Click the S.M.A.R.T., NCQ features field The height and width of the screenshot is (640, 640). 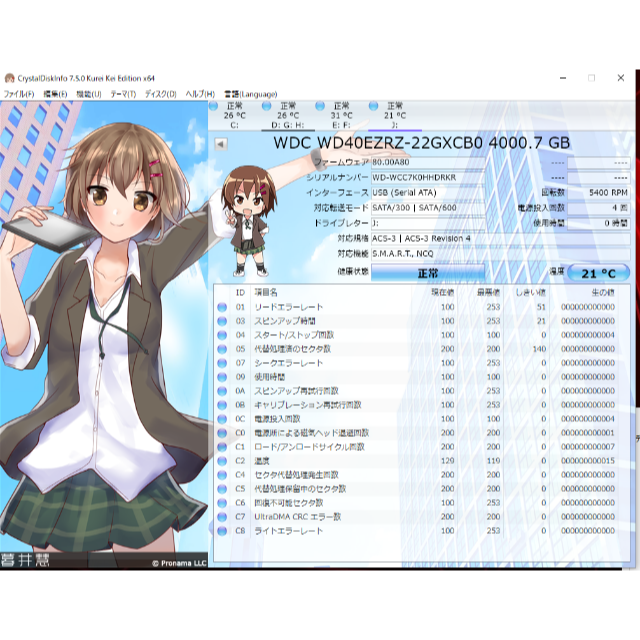pyautogui.click(x=500, y=253)
